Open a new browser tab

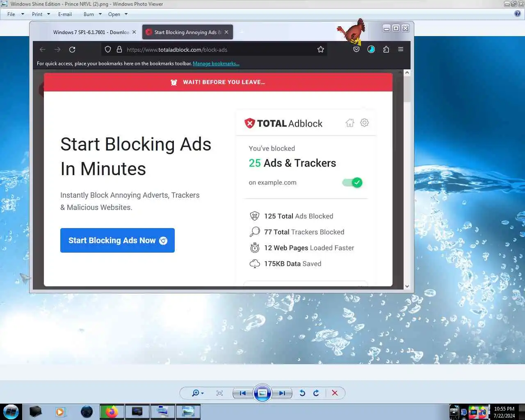tap(242, 32)
